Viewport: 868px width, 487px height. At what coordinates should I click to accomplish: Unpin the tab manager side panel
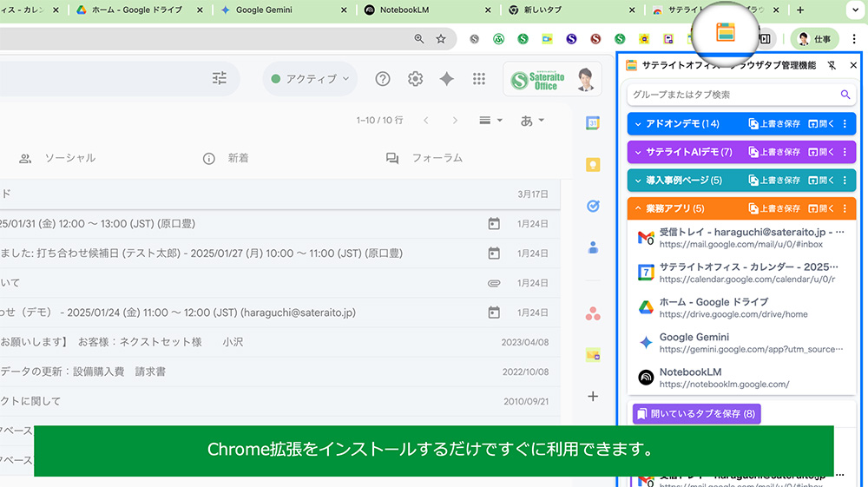click(832, 65)
